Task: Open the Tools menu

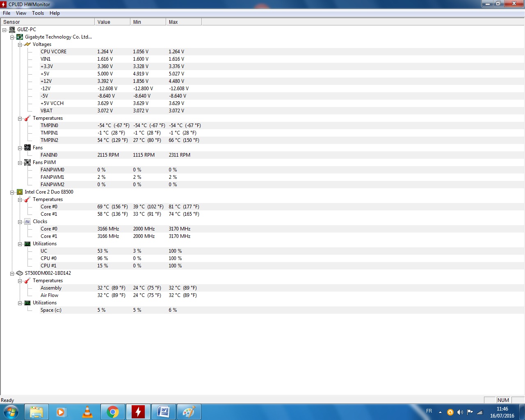Action: (38, 13)
